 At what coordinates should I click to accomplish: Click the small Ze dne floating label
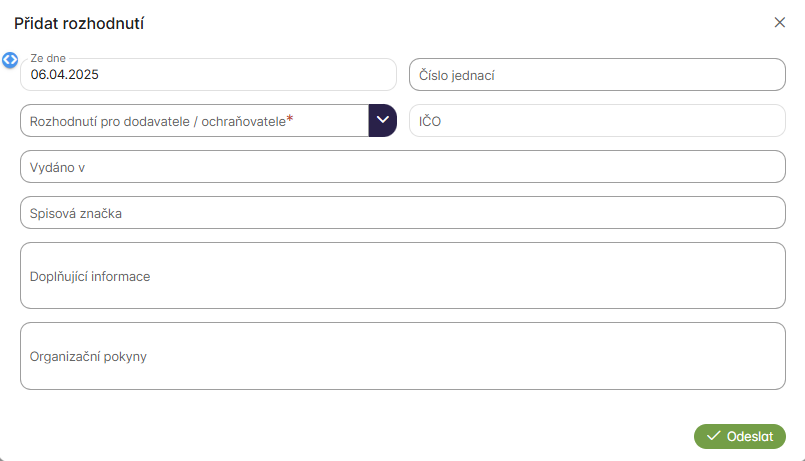pos(48,59)
